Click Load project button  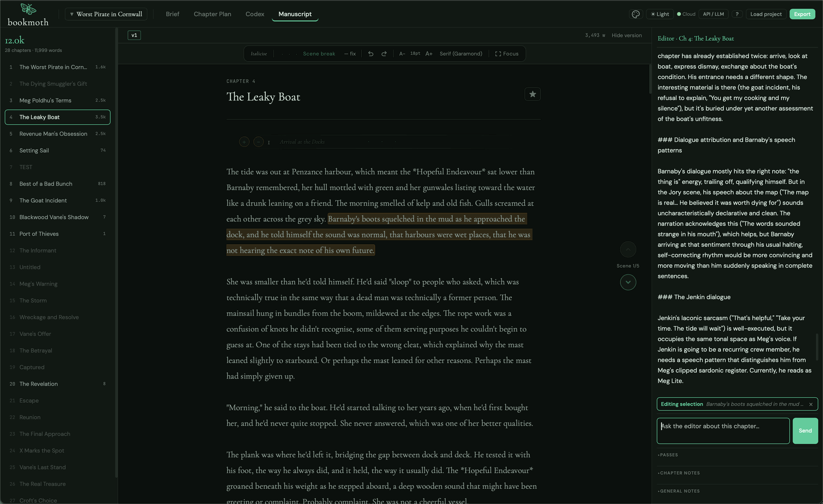766,14
